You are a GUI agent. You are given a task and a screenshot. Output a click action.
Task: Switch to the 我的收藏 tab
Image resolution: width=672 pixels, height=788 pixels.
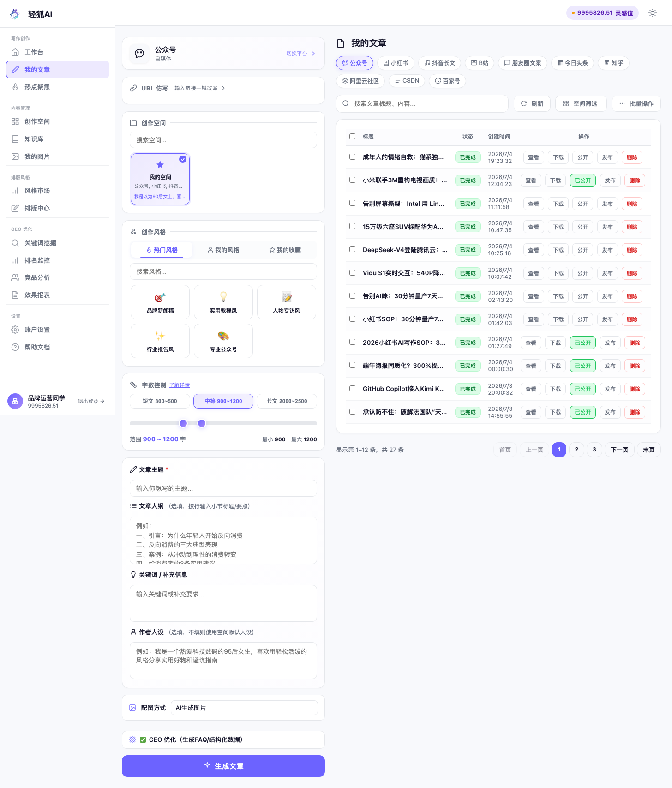point(285,250)
